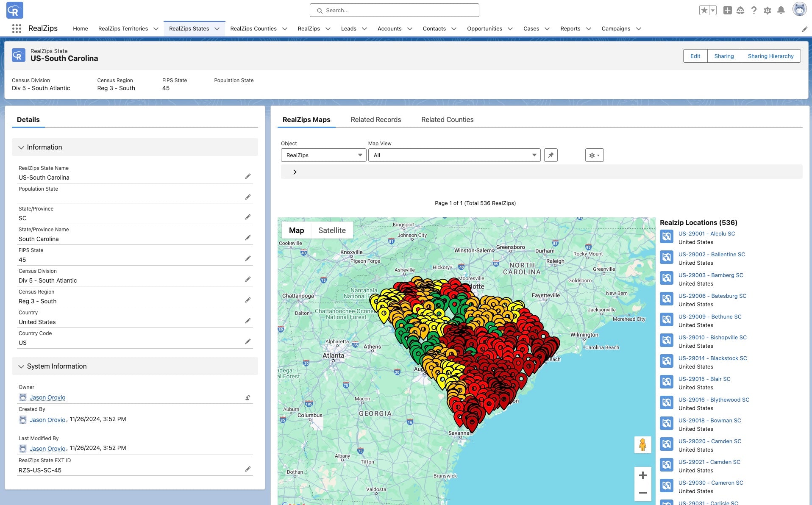The image size is (812, 505).
Task: Open the user profile avatar
Action: coord(799,9)
